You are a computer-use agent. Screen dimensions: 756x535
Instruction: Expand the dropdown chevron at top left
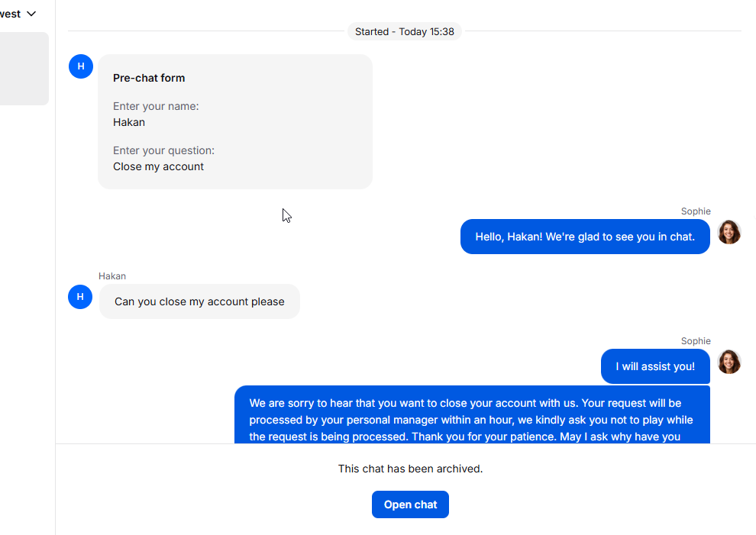click(x=31, y=14)
